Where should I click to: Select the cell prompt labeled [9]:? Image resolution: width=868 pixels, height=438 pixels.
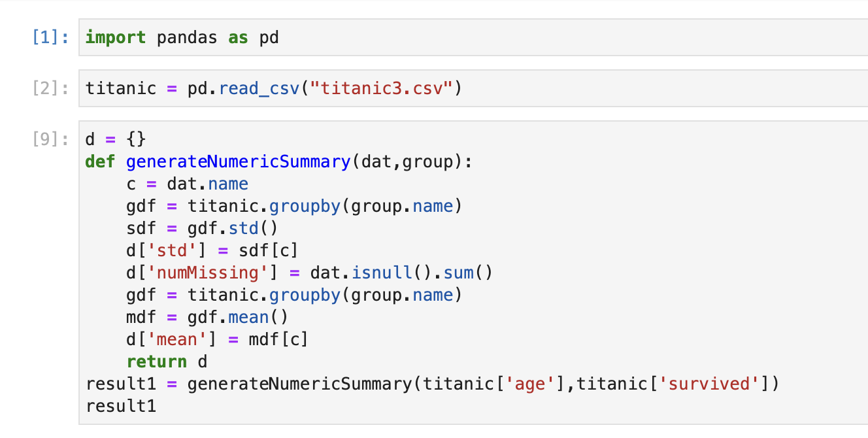click(50, 139)
